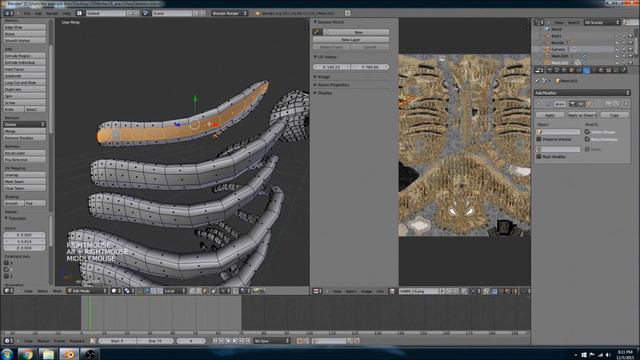Open the 3D viewport View menu
This screenshot has width=640, height=360.
(28, 291)
